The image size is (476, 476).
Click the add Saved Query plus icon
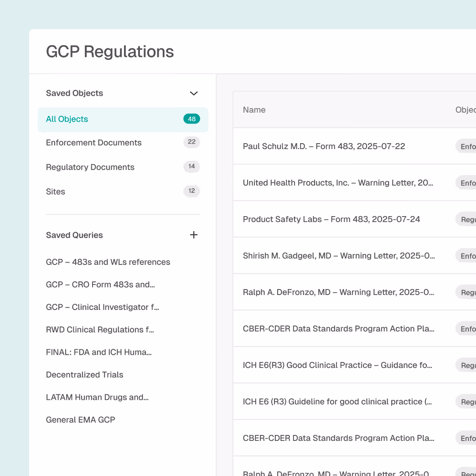point(193,235)
